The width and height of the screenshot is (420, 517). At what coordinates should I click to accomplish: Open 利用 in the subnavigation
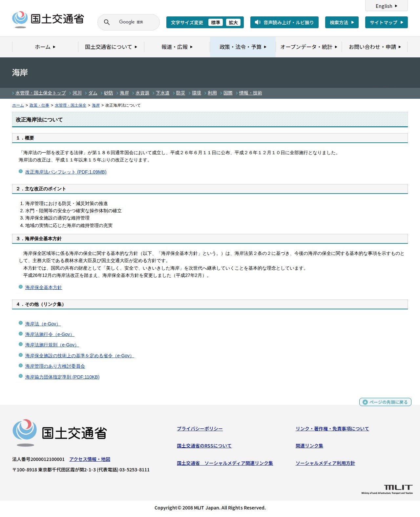coord(212,93)
